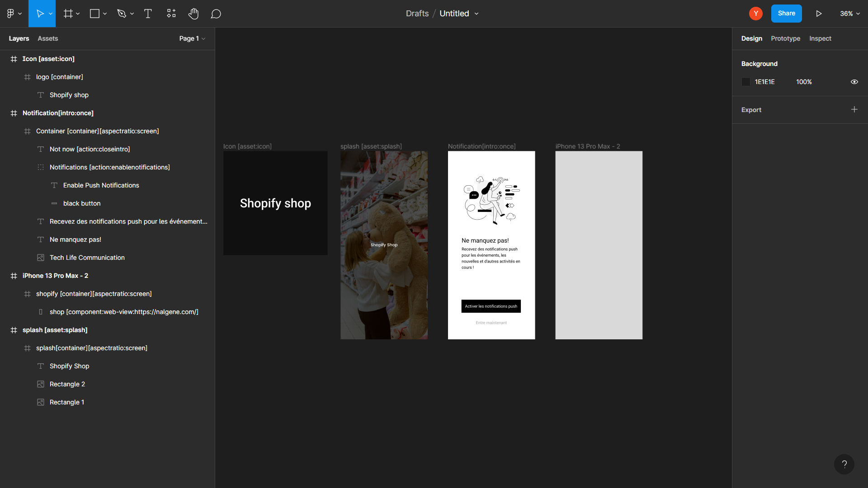The width and height of the screenshot is (868, 488).
Task: Click frame icon of Icon [asset:icon] layer
Action: [x=14, y=59]
